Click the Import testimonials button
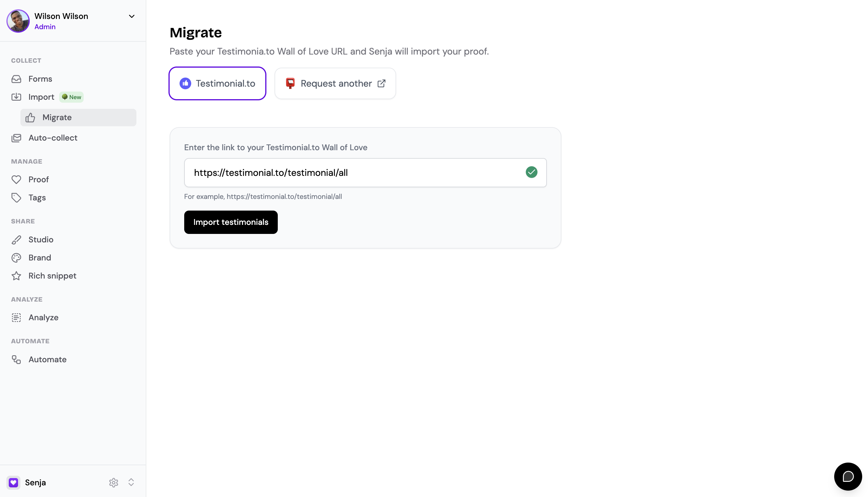868x497 pixels. click(x=231, y=222)
